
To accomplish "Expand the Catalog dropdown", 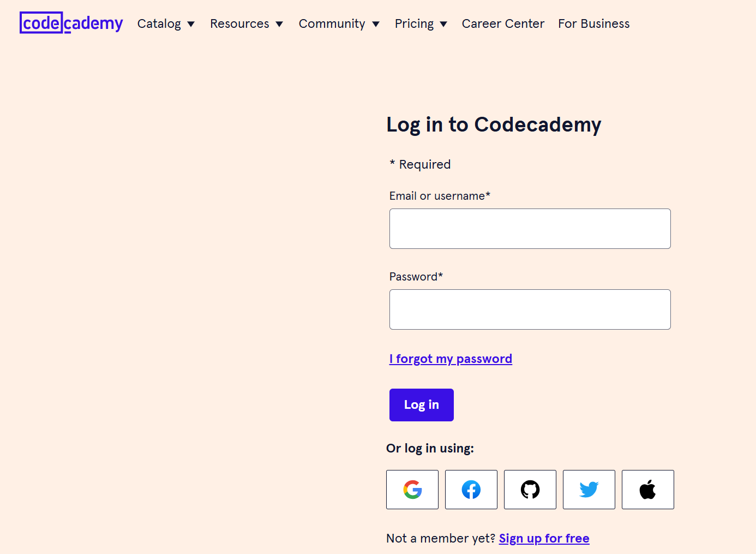I will 166,23.
